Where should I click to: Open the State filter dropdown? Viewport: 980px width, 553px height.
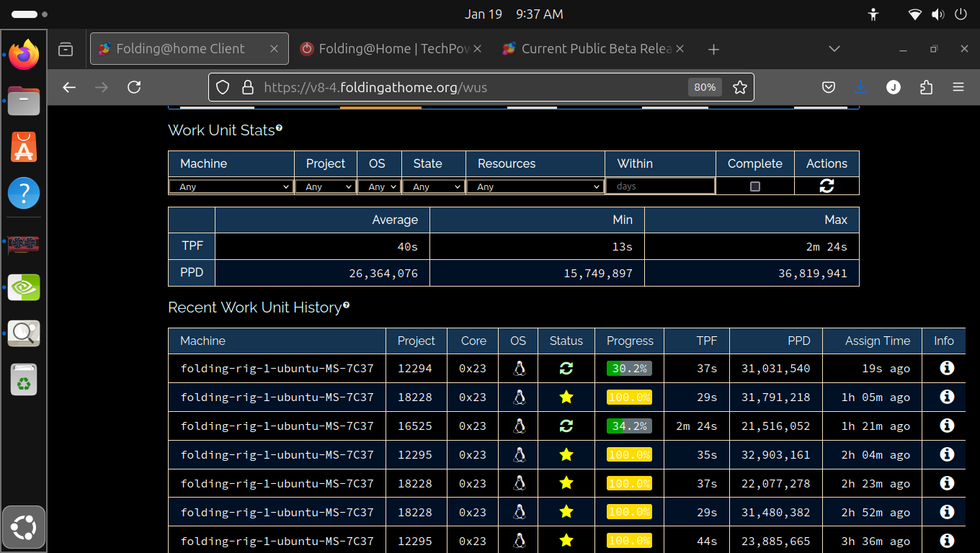tap(434, 186)
